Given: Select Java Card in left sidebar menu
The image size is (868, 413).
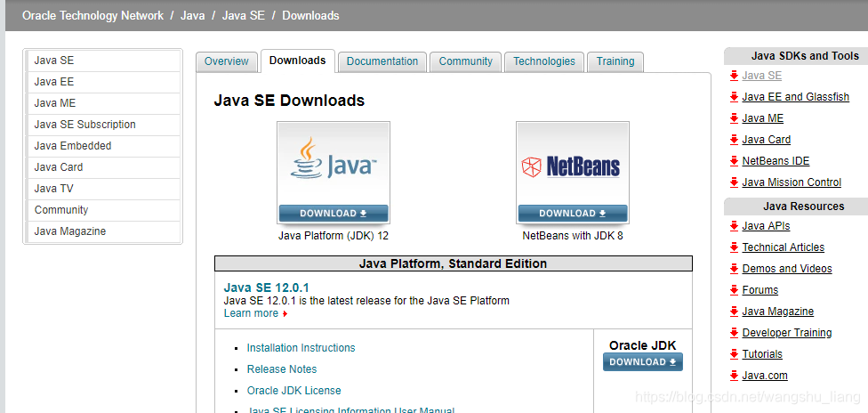Looking at the screenshot, I should (x=104, y=167).
